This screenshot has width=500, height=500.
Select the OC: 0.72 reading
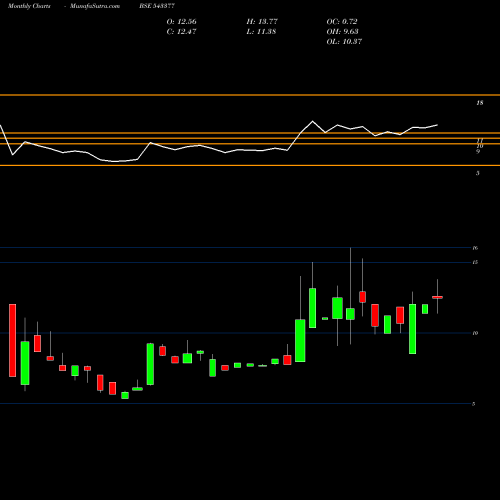[342, 22]
